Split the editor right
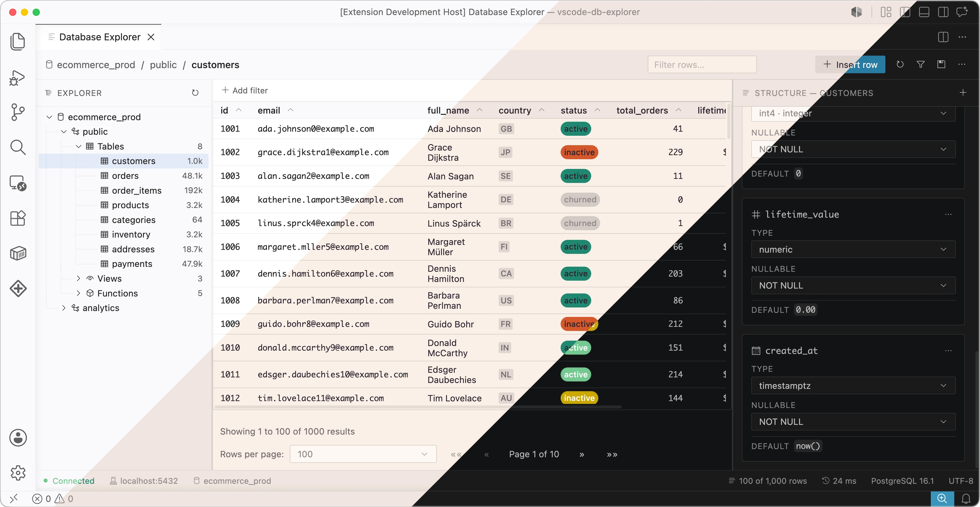The image size is (980, 507). coord(943,37)
